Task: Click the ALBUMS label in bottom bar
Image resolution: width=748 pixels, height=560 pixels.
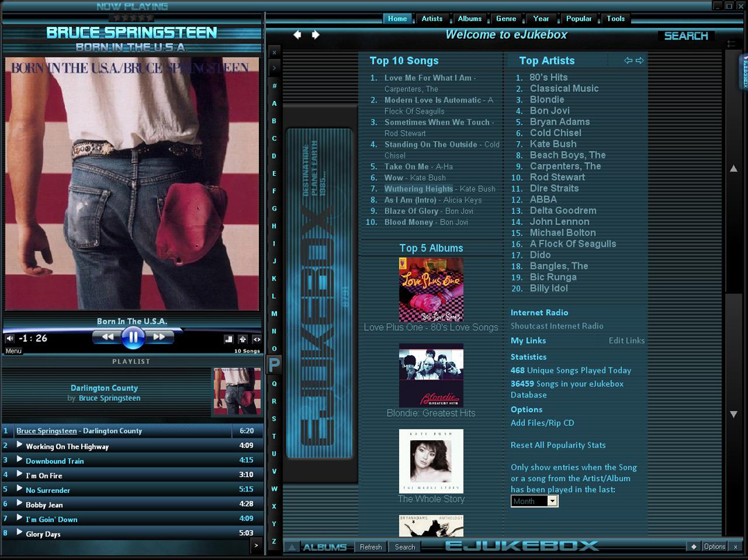Action: tap(325, 547)
